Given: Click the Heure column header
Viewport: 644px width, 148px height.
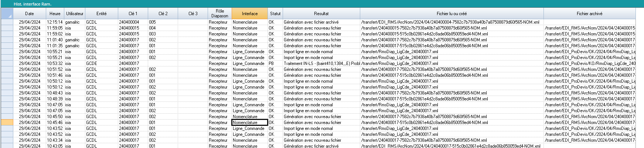Looking at the screenshot, I should coord(55,14).
